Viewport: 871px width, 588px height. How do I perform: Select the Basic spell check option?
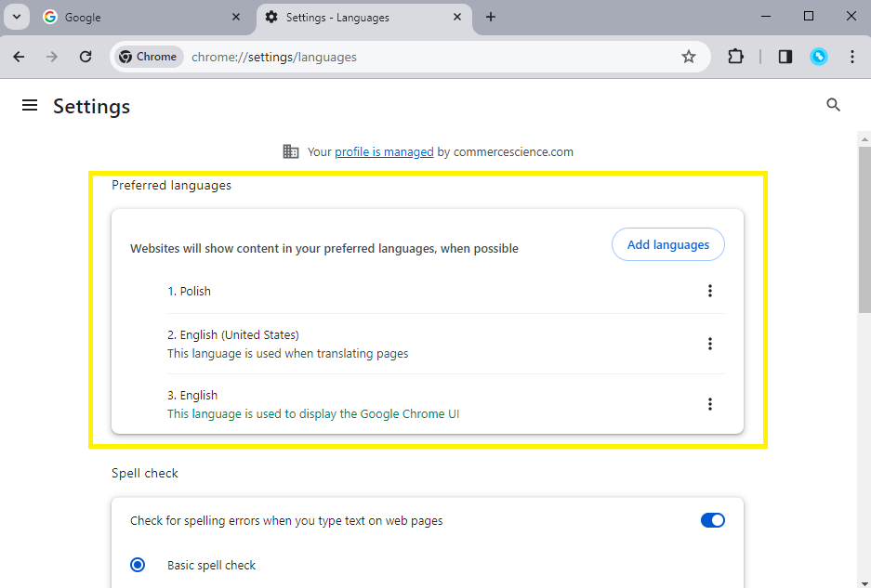pyautogui.click(x=138, y=564)
